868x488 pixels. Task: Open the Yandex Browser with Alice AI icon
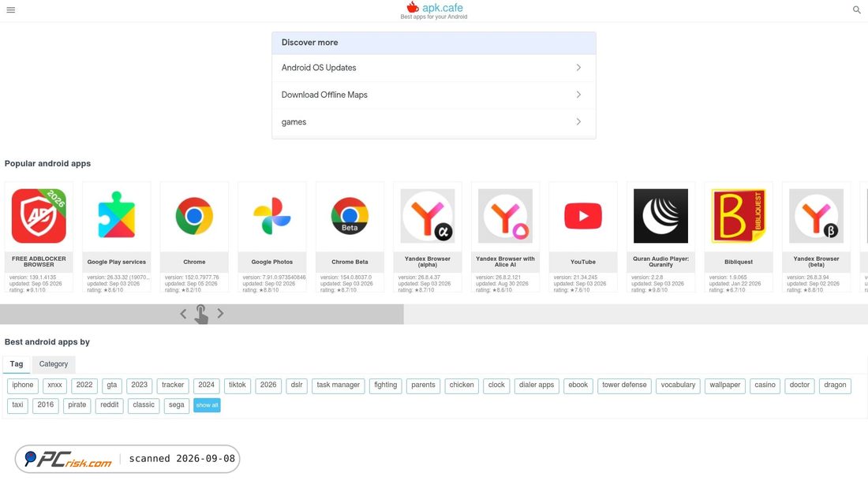click(505, 216)
